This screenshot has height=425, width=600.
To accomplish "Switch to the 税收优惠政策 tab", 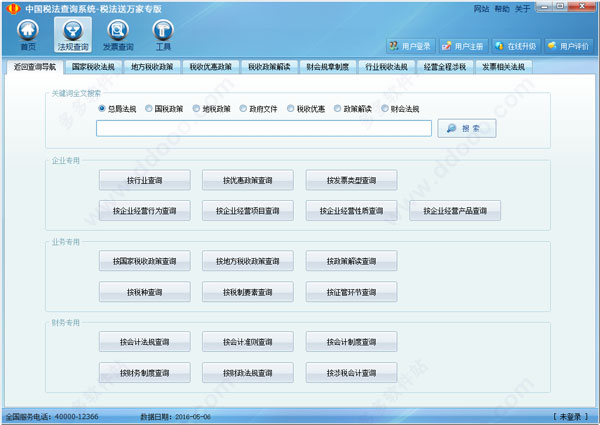I will pos(211,67).
